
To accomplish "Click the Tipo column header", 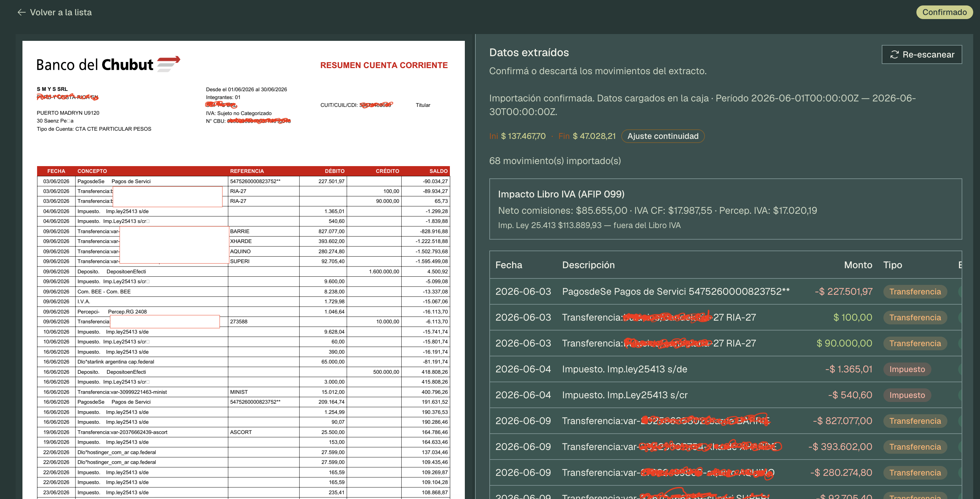I will [893, 265].
